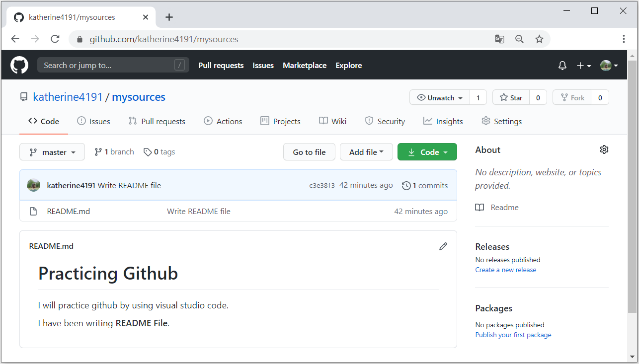Image resolution: width=639 pixels, height=364 pixels.
Task: Click the browser forward arrow
Action: [35, 39]
